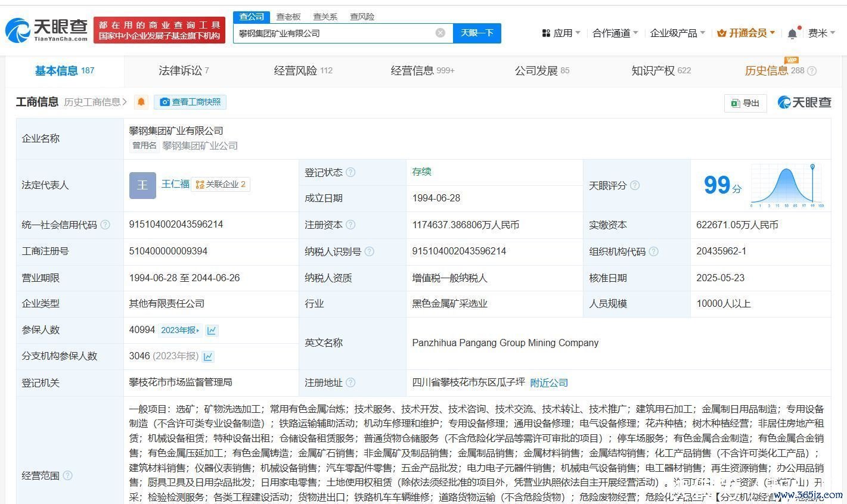Screen dimensions: 847x504
Task: Click 附近公司 link
Action: click(549, 382)
